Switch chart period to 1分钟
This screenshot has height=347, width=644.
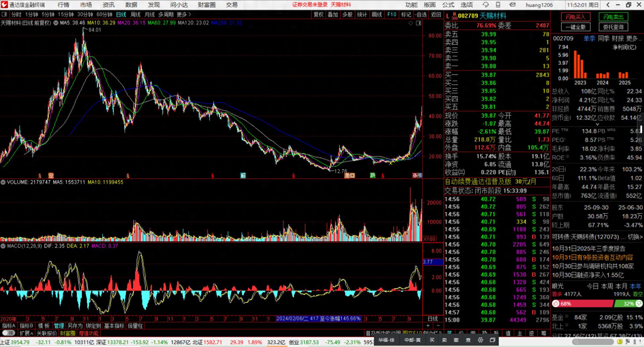click(32, 14)
